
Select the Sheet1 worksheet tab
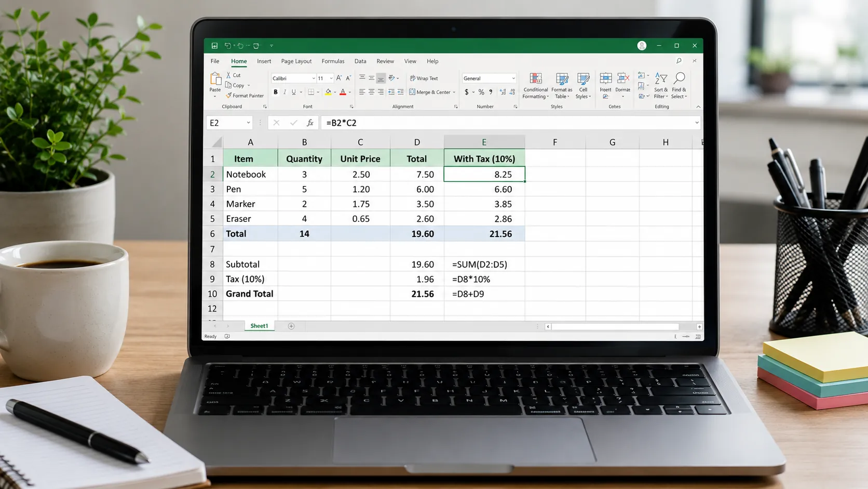tap(259, 326)
